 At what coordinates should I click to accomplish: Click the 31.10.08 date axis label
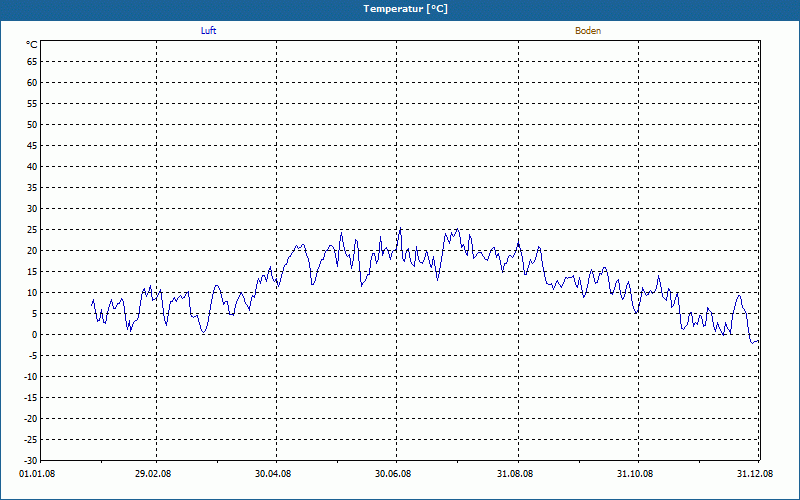click(635, 474)
